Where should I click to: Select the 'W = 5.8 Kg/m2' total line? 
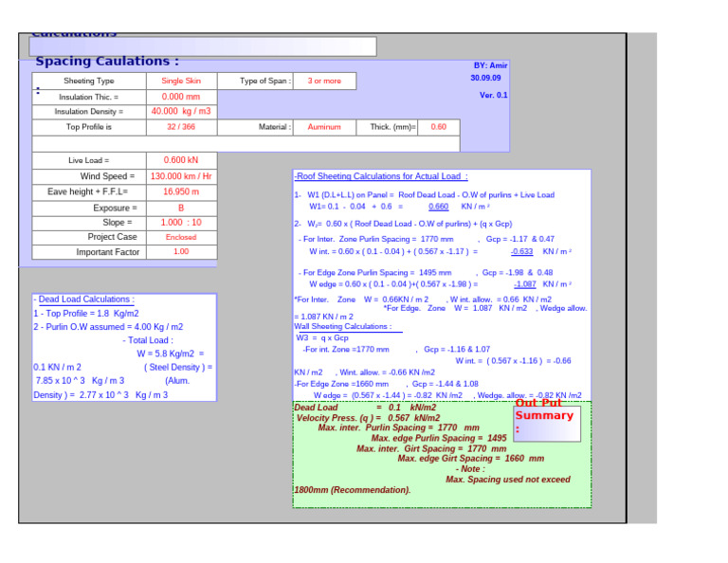171,354
